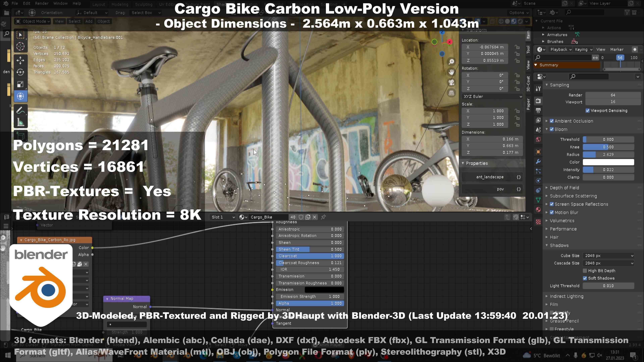Open the Object Data properties tab
The width and height of the screenshot is (644, 362).
[x=538, y=200]
